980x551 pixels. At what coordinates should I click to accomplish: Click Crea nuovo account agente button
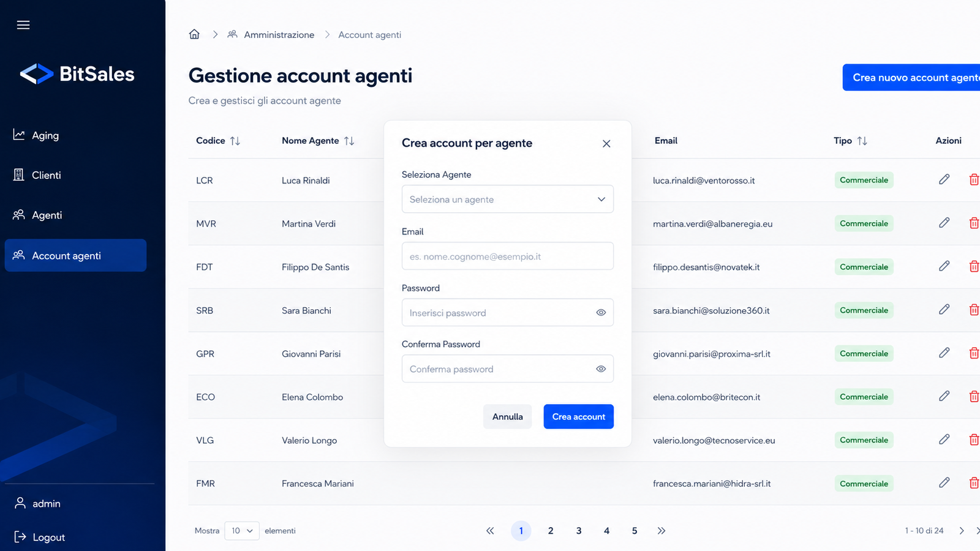point(911,77)
